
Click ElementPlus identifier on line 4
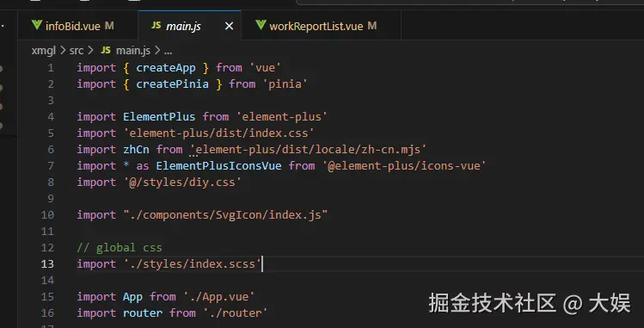click(x=159, y=117)
